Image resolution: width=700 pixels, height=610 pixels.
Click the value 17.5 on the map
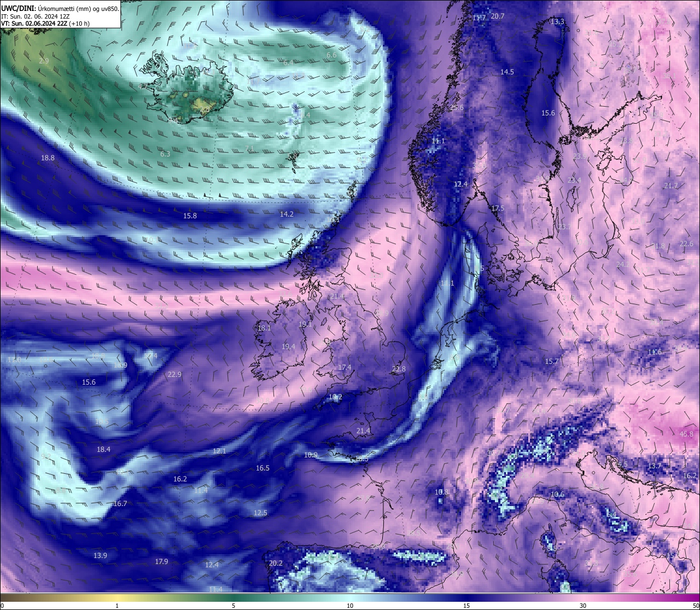click(x=498, y=208)
